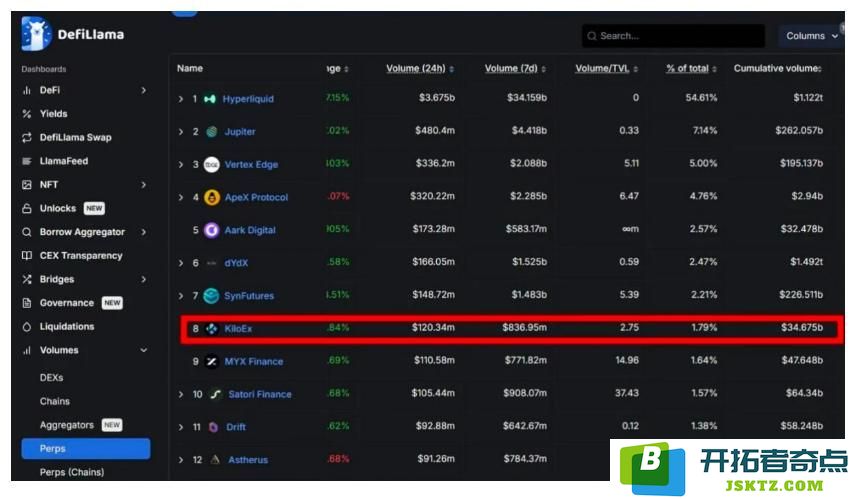Expand the Drift row
The image size is (860, 499).
point(181,427)
